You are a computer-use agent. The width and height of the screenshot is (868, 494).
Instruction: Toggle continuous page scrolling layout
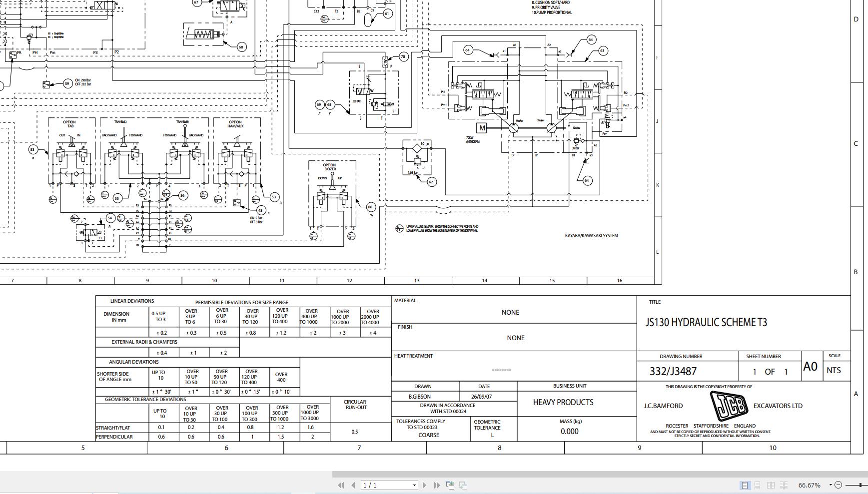[x=758, y=485]
